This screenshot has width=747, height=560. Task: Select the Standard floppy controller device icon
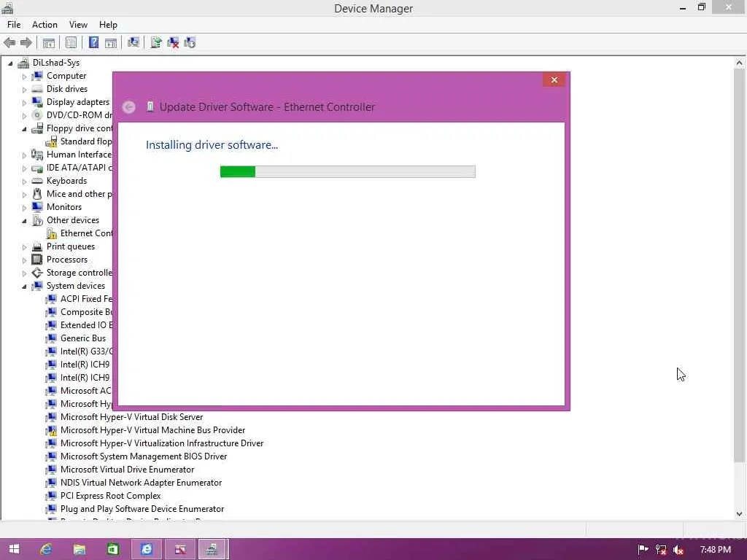[52, 141]
